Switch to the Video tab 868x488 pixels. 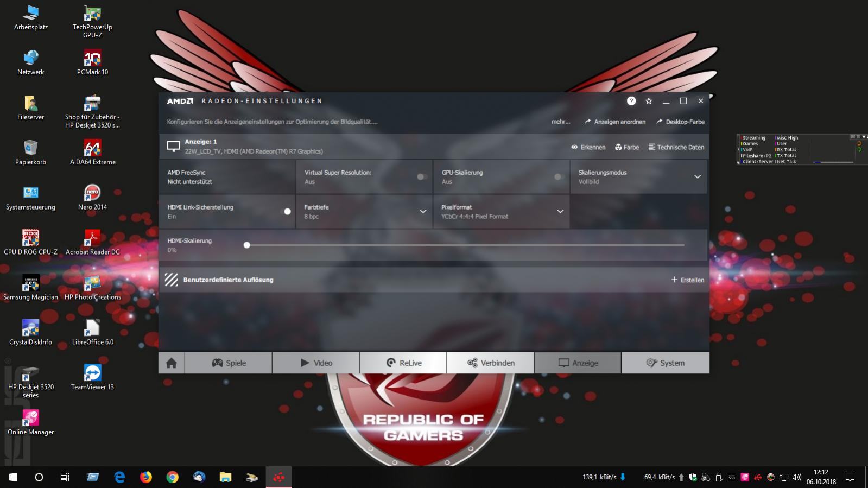316,363
